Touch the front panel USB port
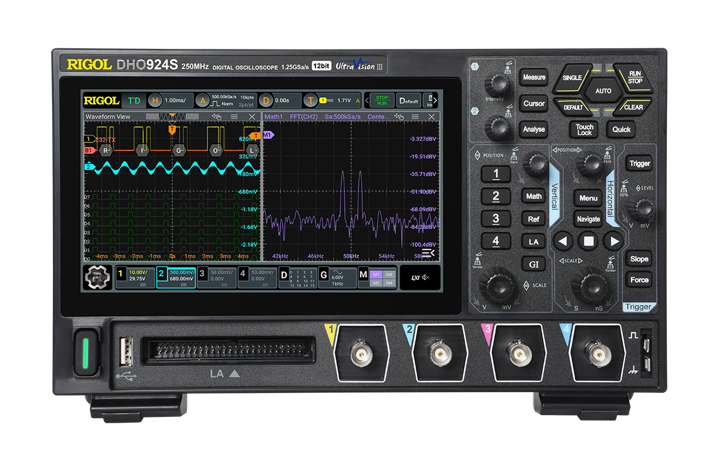Viewport: 705px width, 471px height. pos(126,352)
